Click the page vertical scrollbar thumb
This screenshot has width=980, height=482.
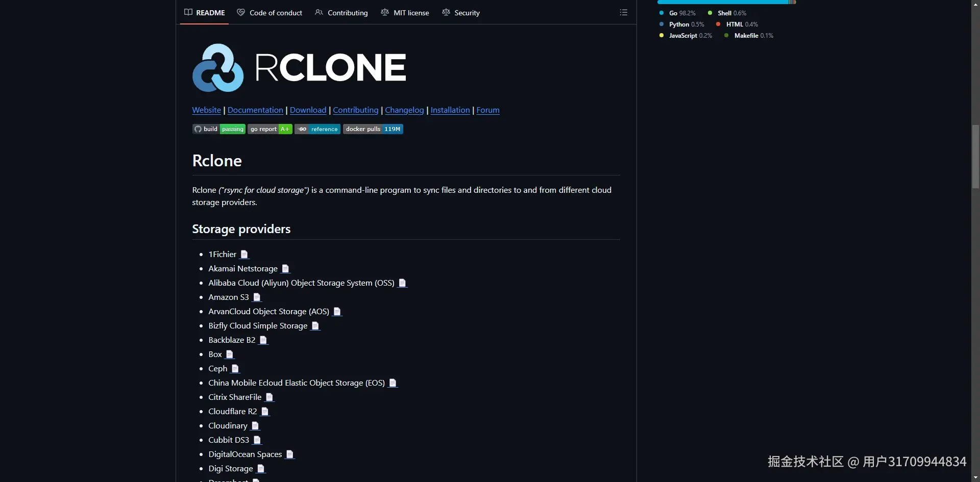pos(975,157)
